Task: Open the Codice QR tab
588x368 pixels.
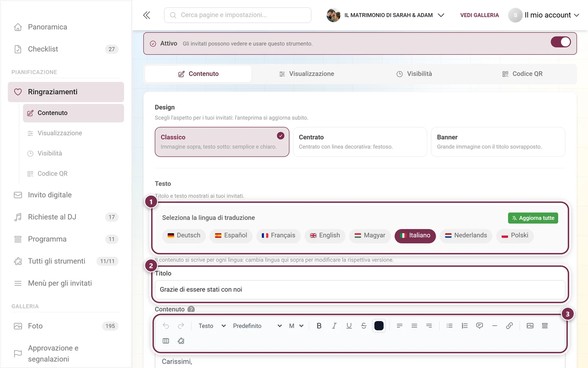Action: [x=522, y=74]
